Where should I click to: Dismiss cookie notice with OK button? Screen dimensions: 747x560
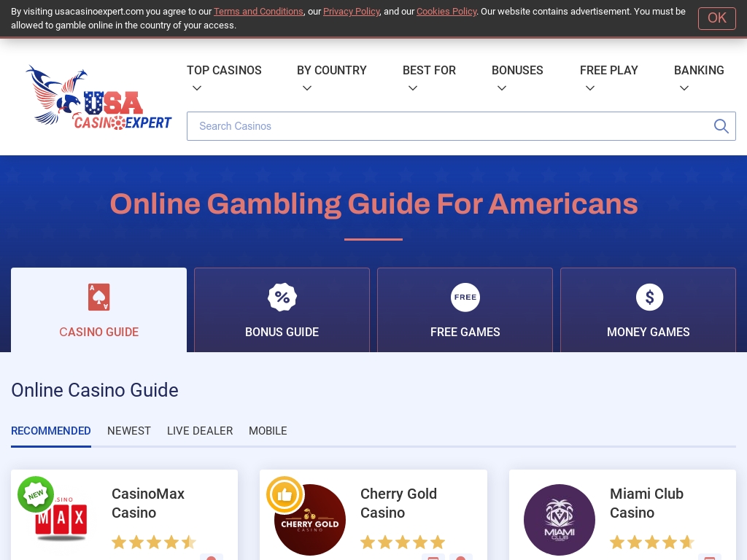coord(717,18)
